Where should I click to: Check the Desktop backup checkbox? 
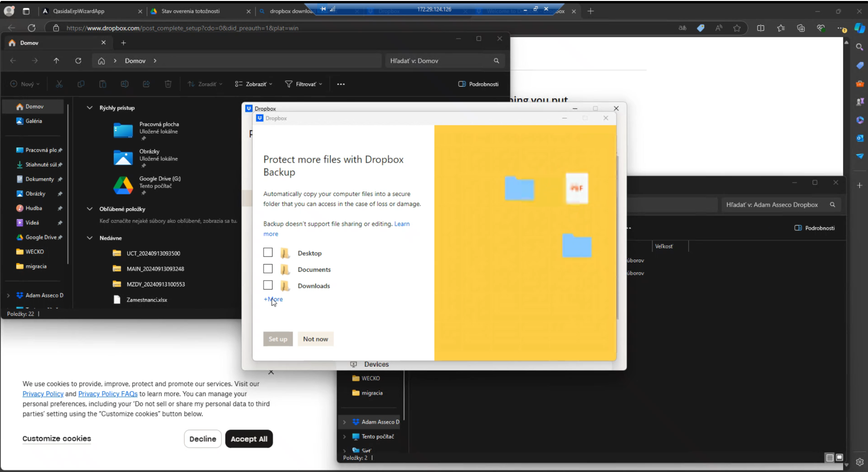click(268, 252)
